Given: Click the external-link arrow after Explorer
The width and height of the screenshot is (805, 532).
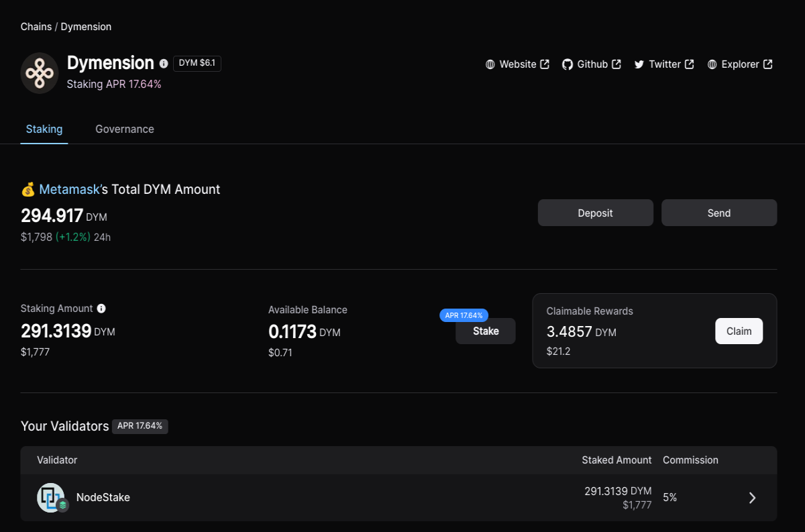Looking at the screenshot, I should 768,64.
